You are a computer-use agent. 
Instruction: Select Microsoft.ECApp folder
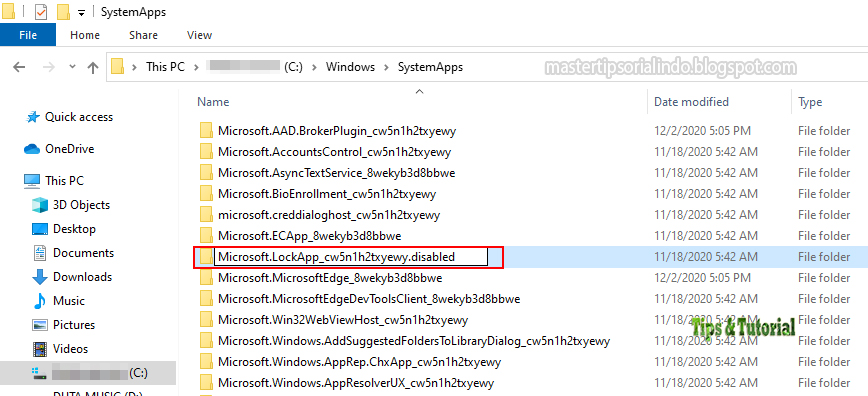click(309, 236)
